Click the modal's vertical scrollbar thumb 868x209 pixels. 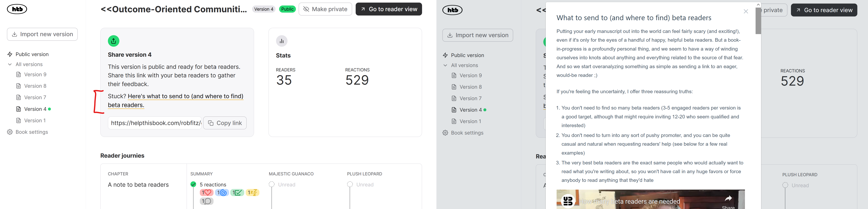coord(758,21)
